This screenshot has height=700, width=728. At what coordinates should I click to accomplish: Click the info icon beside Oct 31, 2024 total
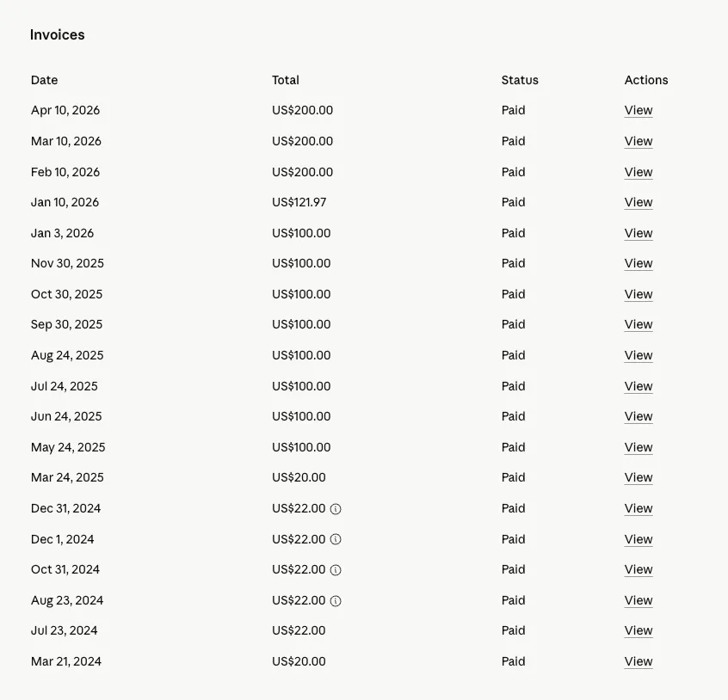click(336, 569)
